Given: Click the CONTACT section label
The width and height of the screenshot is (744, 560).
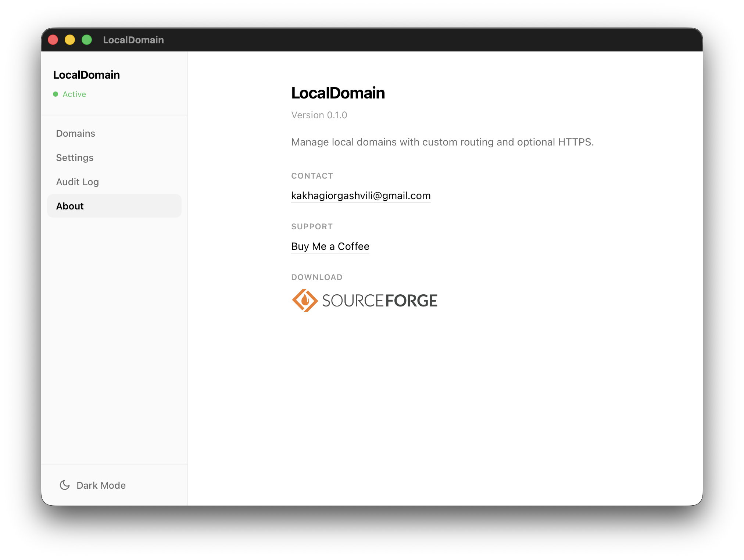Looking at the screenshot, I should [312, 176].
